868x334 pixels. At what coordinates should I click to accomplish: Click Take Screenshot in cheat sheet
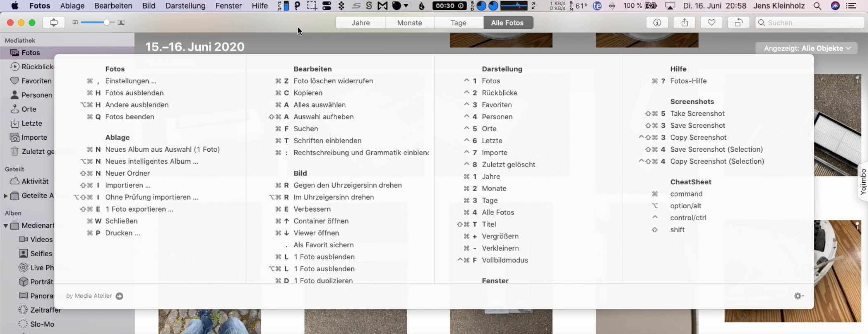point(697,113)
